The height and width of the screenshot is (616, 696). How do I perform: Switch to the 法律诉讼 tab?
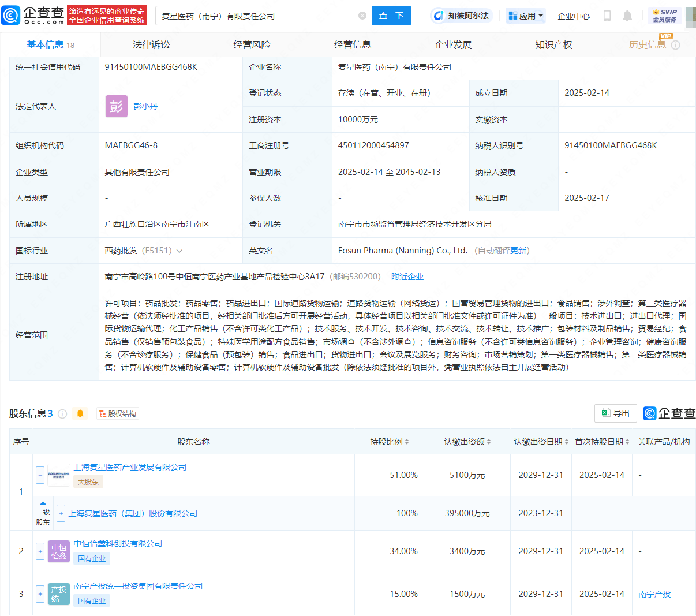tap(151, 44)
